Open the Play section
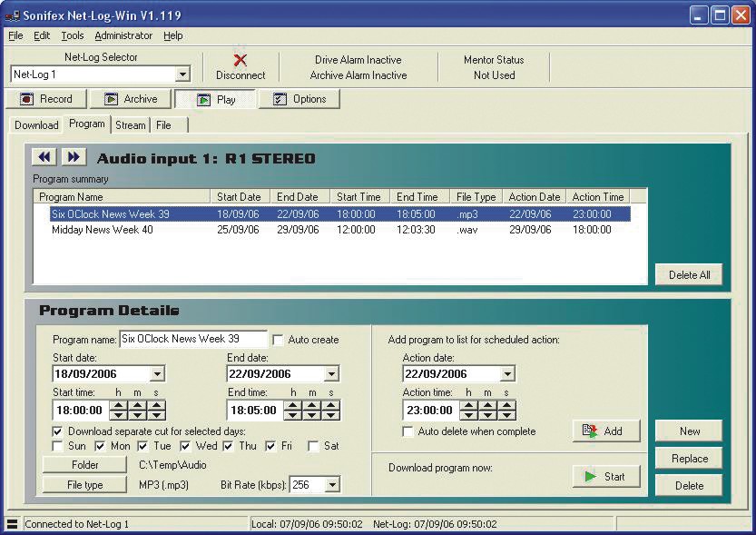The width and height of the screenshot is (756, 535). (215, 99)
